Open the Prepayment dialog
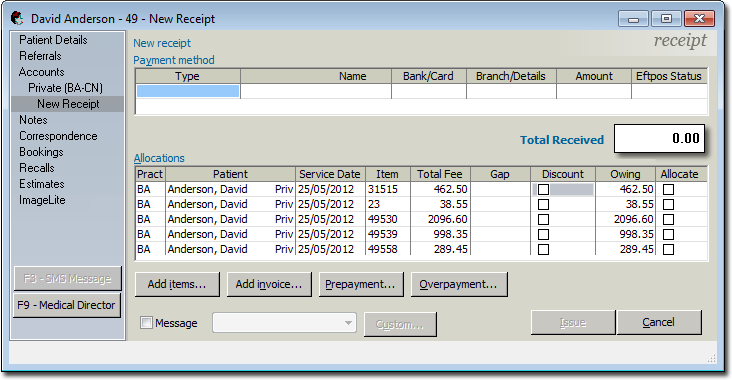This screenshot has height=380, width=732. [x=361, y=284]
